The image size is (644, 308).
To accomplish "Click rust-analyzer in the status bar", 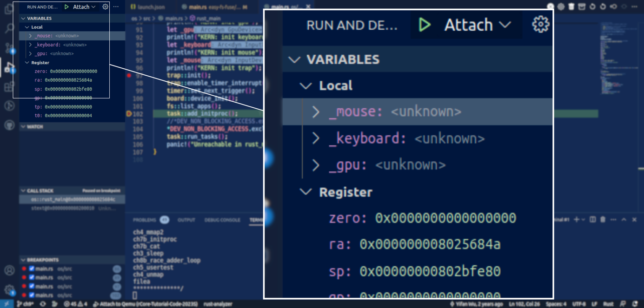I will point(218,304).
